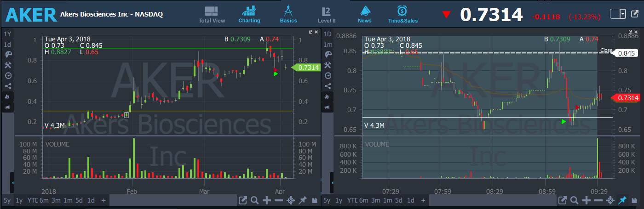Click the right chart share icon

point(328,86)
